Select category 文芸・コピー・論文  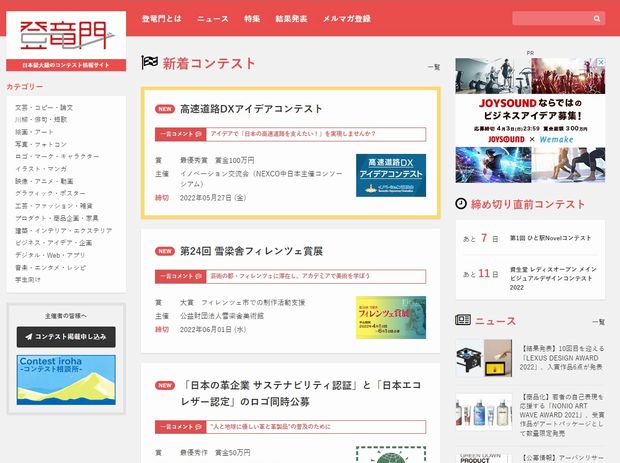point(44,108)
